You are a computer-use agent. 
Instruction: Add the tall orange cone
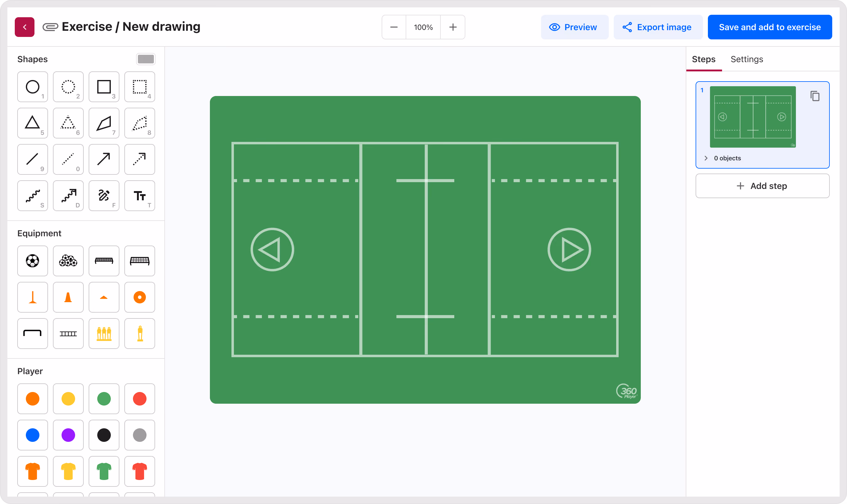click(x=68, y=297)
